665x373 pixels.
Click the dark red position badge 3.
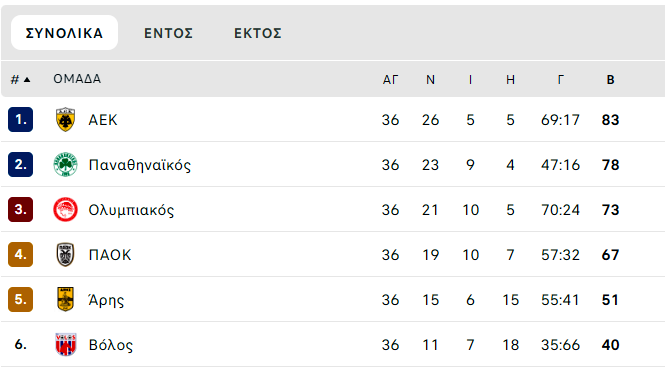[x=20, y=210]
